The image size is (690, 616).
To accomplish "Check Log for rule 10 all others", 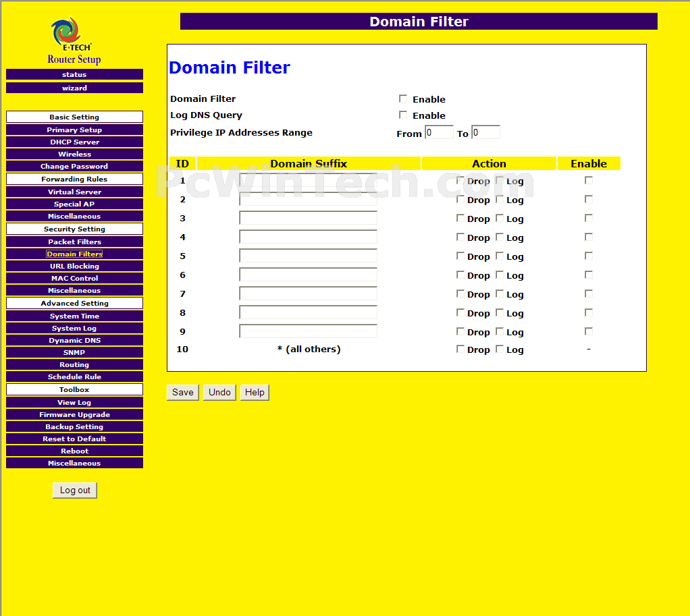I will click(500, 349).
